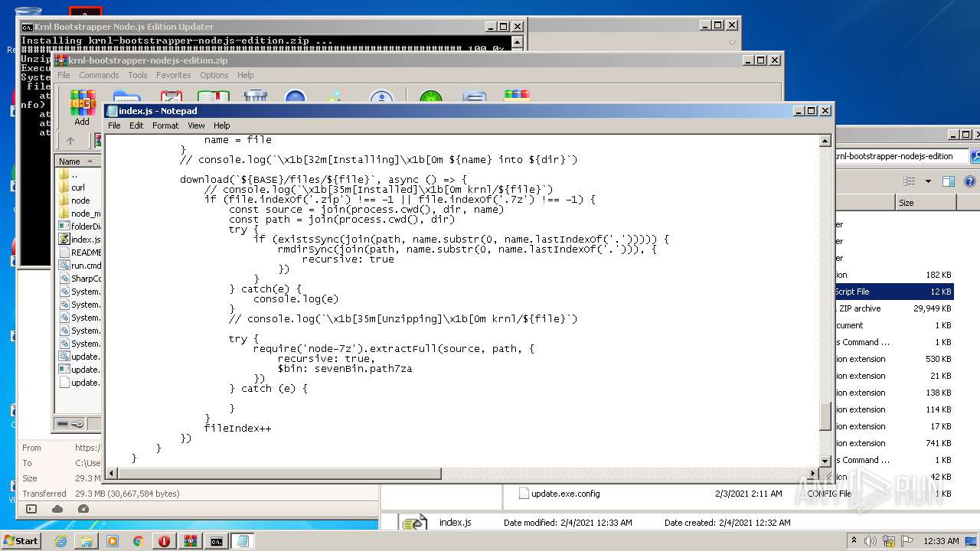Viewport: 980px width, 551px height.
Task: Select the parent '..' folder in WinRAR
Action: point(69,174)
